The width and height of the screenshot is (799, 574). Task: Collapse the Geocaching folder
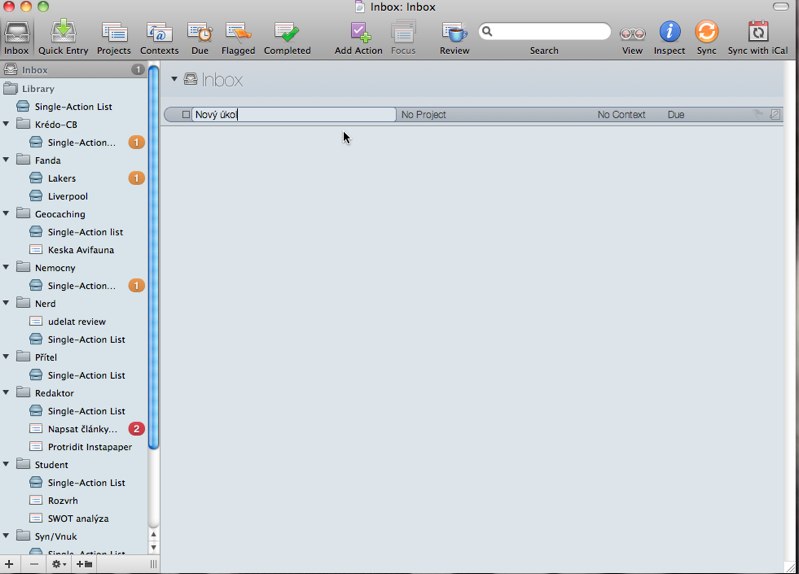pyautogui.click(x=6, y=214)
